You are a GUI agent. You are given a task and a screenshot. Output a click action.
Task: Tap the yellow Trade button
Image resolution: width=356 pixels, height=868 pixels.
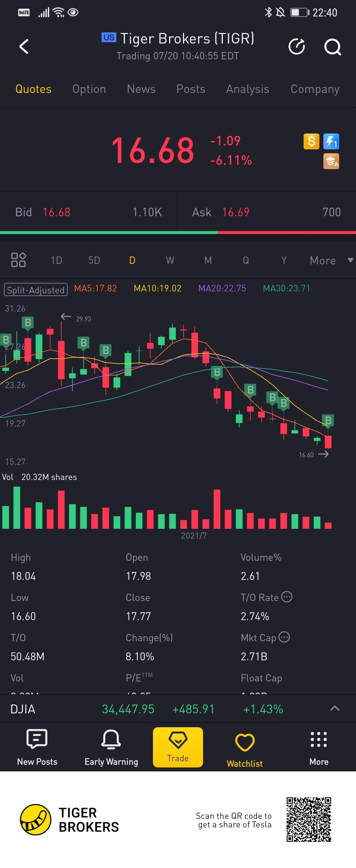[x=178, y=747]
